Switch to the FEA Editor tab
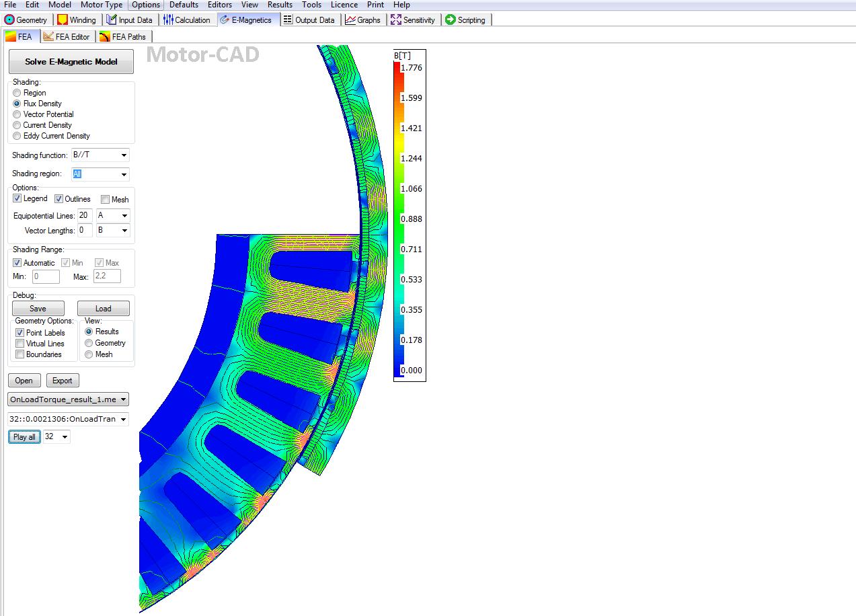 [66, 37]
